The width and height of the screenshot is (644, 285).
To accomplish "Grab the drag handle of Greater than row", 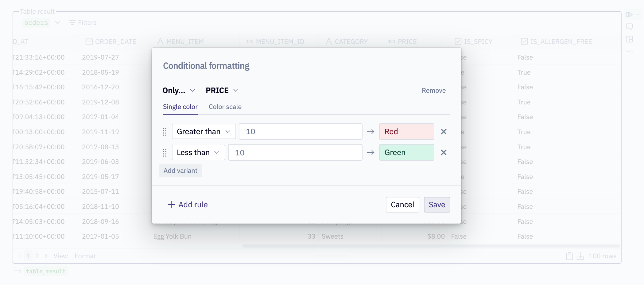I will [165, 132].
